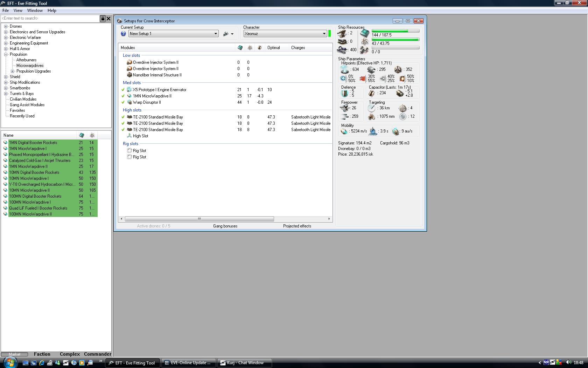588x368 pixels.
Task: Open the Help menu
Action: pos(52,11)
